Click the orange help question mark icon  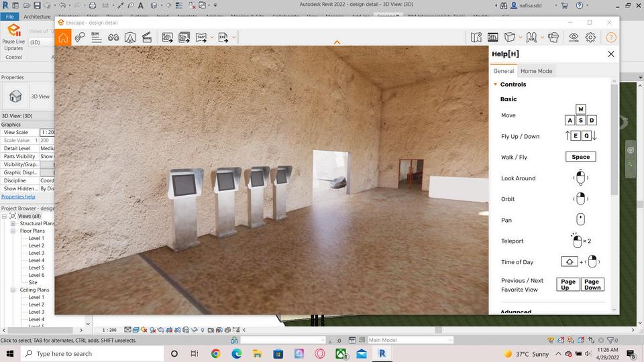tap(610, 38)
